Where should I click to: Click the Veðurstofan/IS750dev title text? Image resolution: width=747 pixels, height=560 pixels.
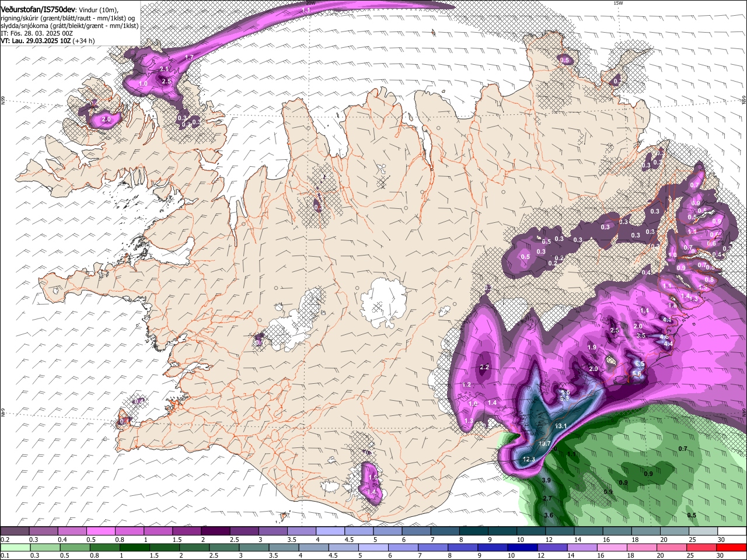[38, 9]
